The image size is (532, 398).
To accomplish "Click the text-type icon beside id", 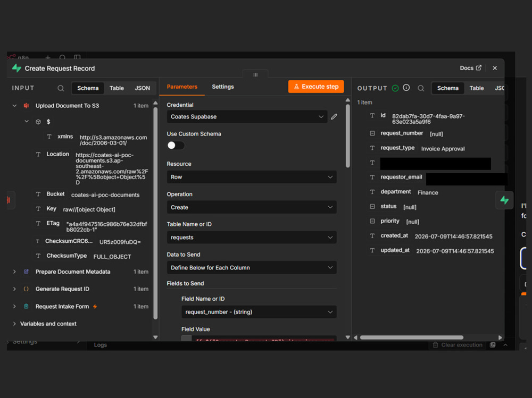I will pos(372,116).
